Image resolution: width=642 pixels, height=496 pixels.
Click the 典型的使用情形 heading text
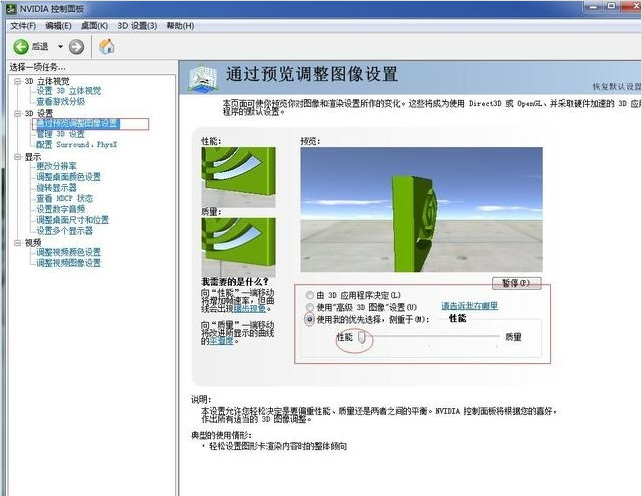click(x=222, y=435)
